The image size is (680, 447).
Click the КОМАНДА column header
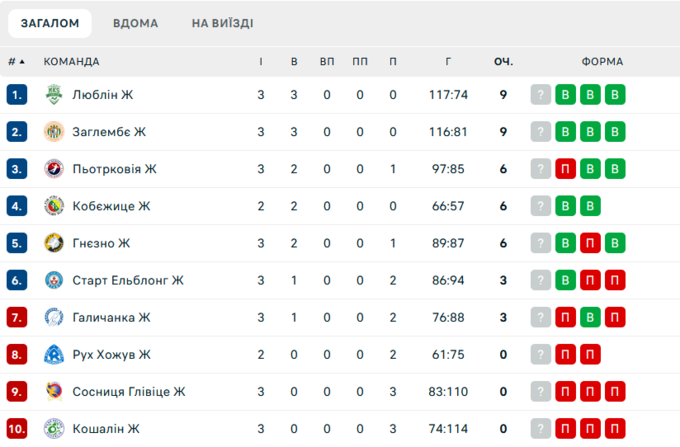pyautogui.click(x=71, y=62)
